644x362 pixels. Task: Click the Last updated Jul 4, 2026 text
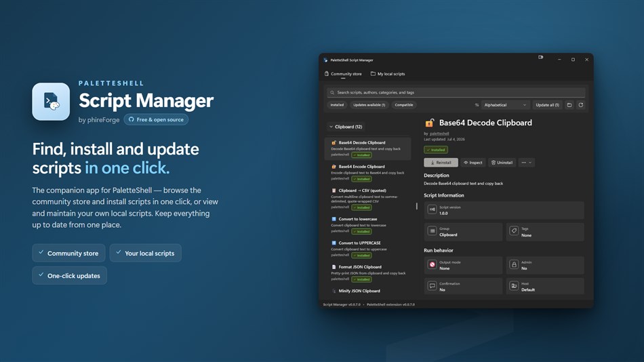pyautogui.click(x=444, y=139)
